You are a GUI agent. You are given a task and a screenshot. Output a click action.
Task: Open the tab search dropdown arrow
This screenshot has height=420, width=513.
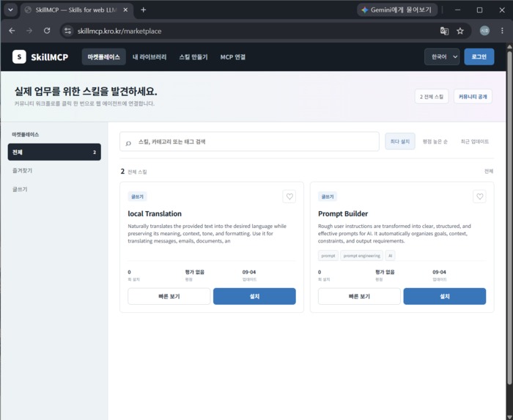click(10, 10)
